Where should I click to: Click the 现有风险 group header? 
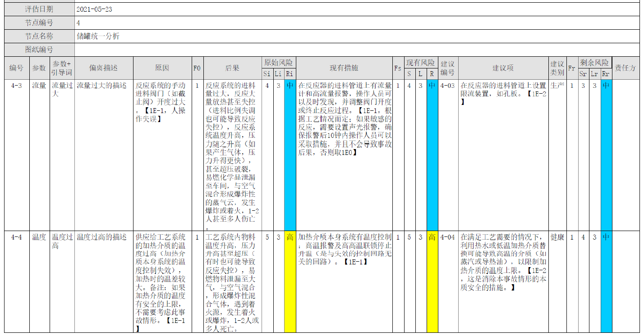point(420,62)
